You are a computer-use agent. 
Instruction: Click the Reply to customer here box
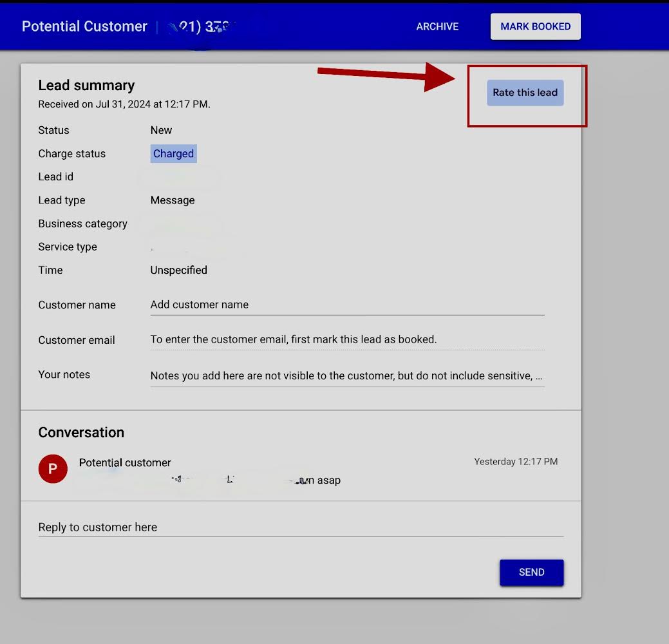[x=300, y=527]
